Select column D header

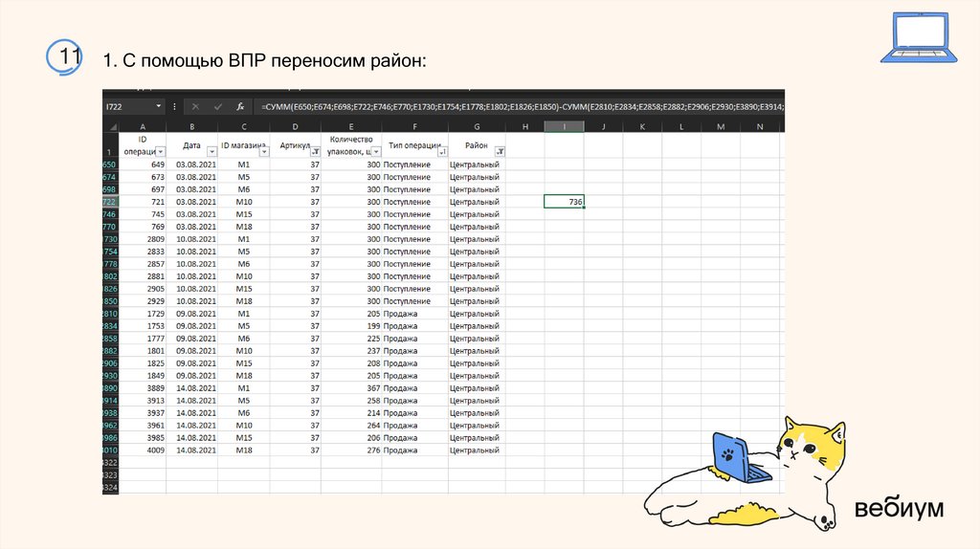click(295, 127)
